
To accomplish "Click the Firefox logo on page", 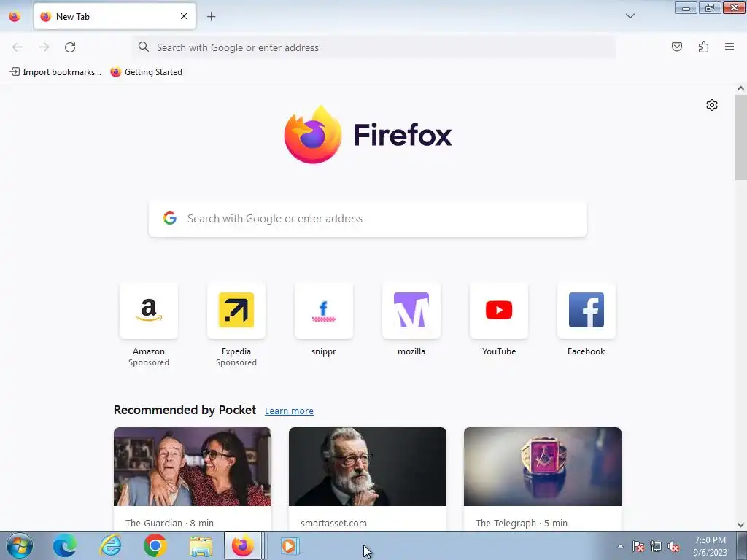I will click(368, 135).
